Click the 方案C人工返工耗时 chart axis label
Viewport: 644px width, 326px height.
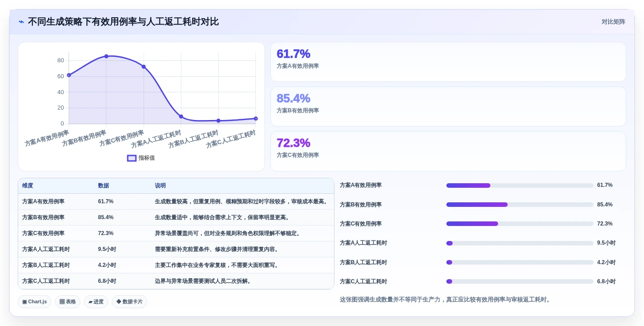pyautogui.click(x=231, y=139)
